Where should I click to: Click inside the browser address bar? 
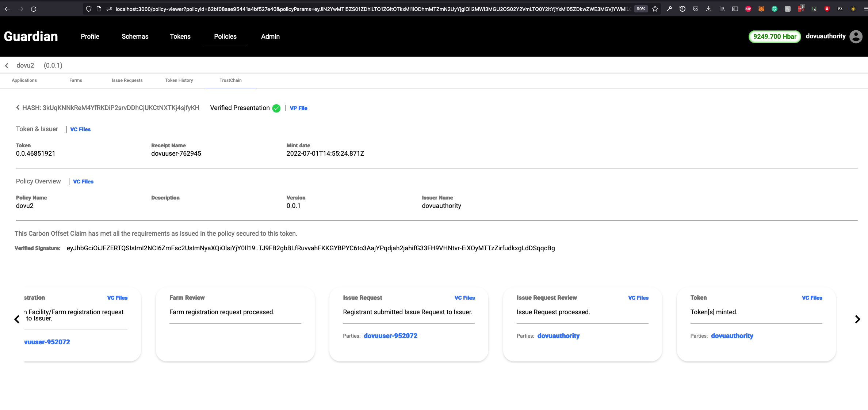point(365,9)
